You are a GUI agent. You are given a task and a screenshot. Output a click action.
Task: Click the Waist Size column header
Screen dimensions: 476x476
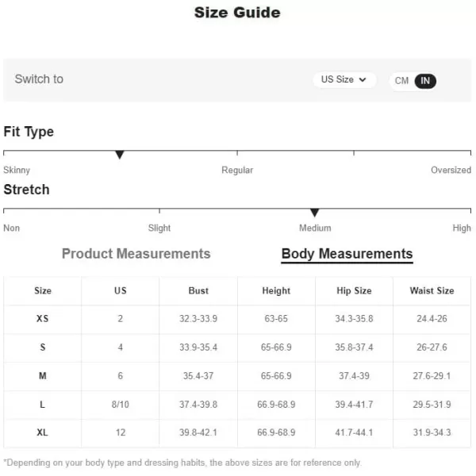(x=432, y=290)
